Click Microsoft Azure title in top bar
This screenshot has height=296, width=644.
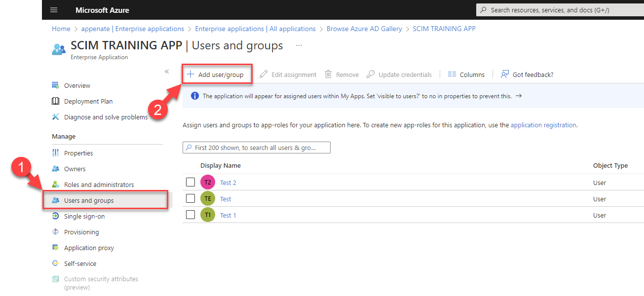coord(102,10)
